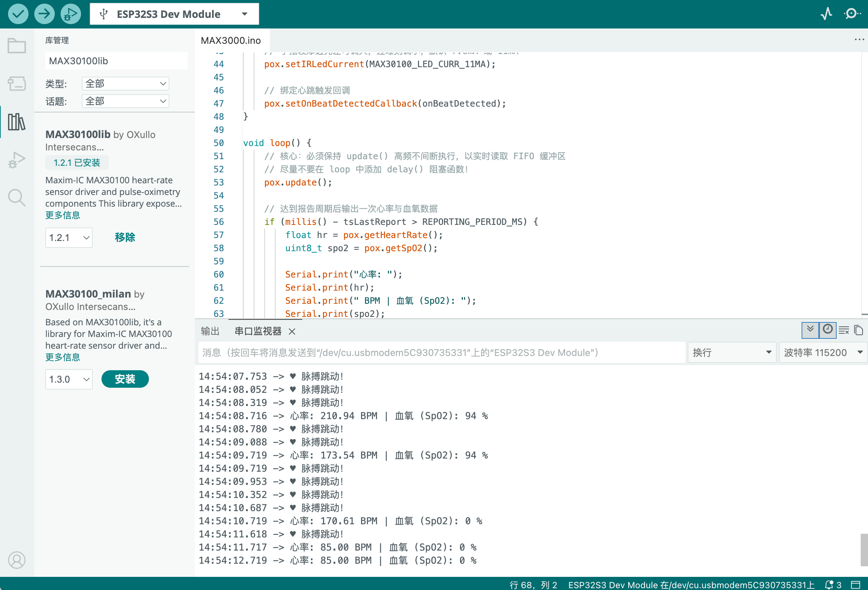The image size is (868, 590).
Task: Open the 波特率 115200 baud rate dropdown
Action: pyautogui.click(x=823, y=352)
